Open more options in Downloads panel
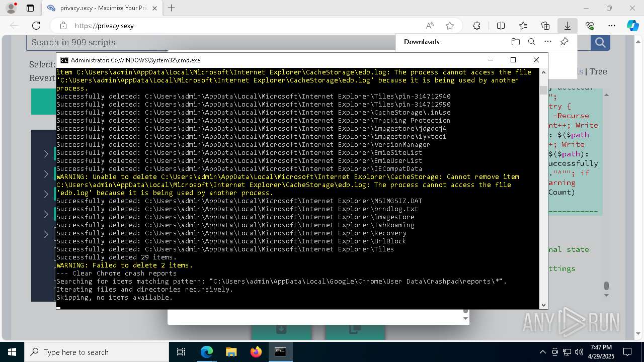644x362 pixels. [x=548, y=42]
